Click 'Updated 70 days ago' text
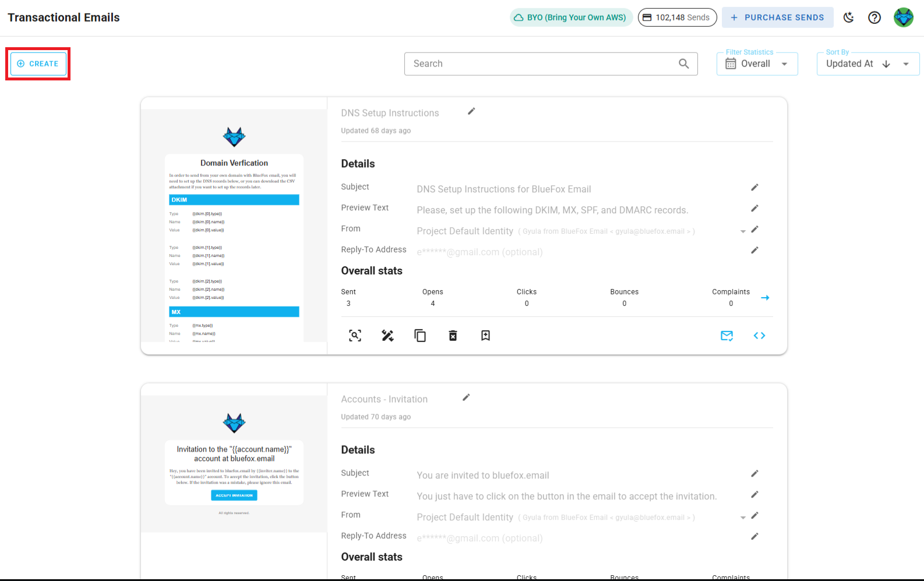924x581 pixels. point(376,417)
